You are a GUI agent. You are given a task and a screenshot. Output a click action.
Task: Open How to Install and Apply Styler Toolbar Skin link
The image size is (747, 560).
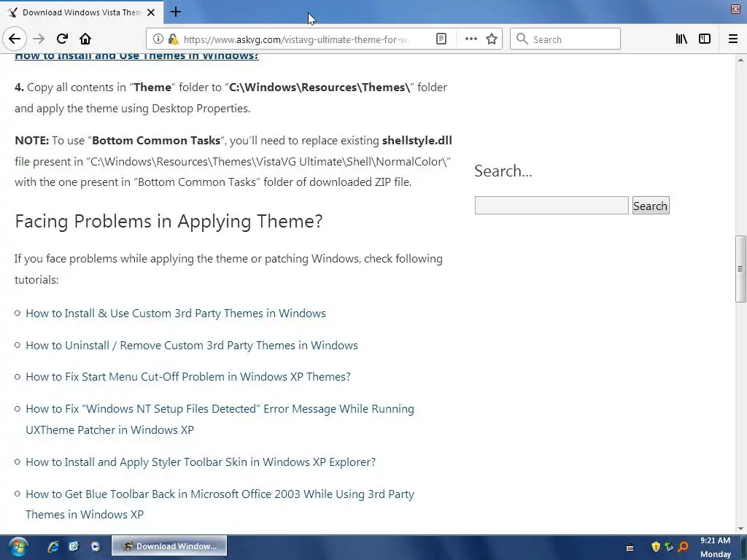click(x=201, y=462)
